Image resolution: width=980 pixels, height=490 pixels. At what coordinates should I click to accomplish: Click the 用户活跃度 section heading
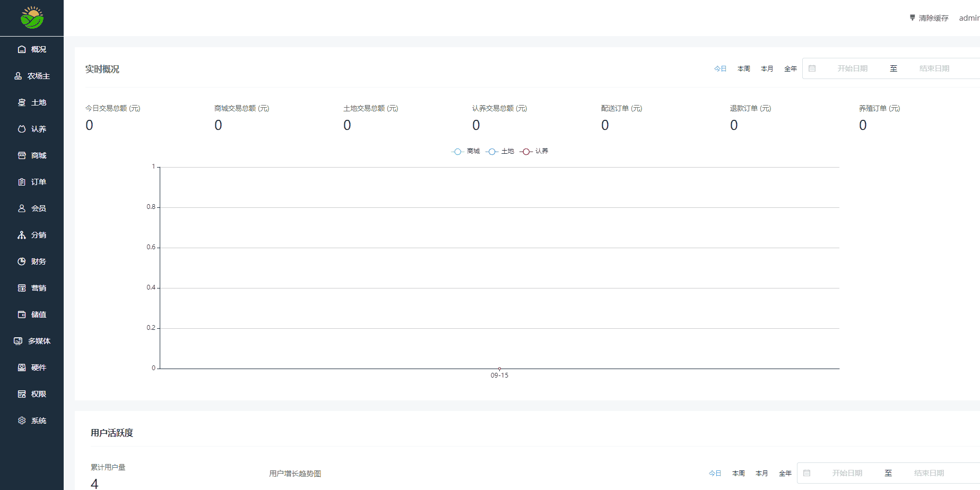(x=112, y=433)
